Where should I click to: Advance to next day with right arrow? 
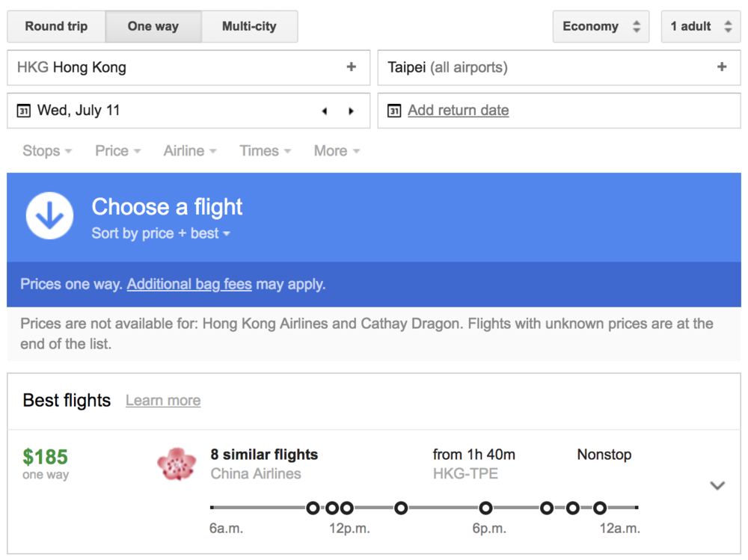click(x=351, y=111)
